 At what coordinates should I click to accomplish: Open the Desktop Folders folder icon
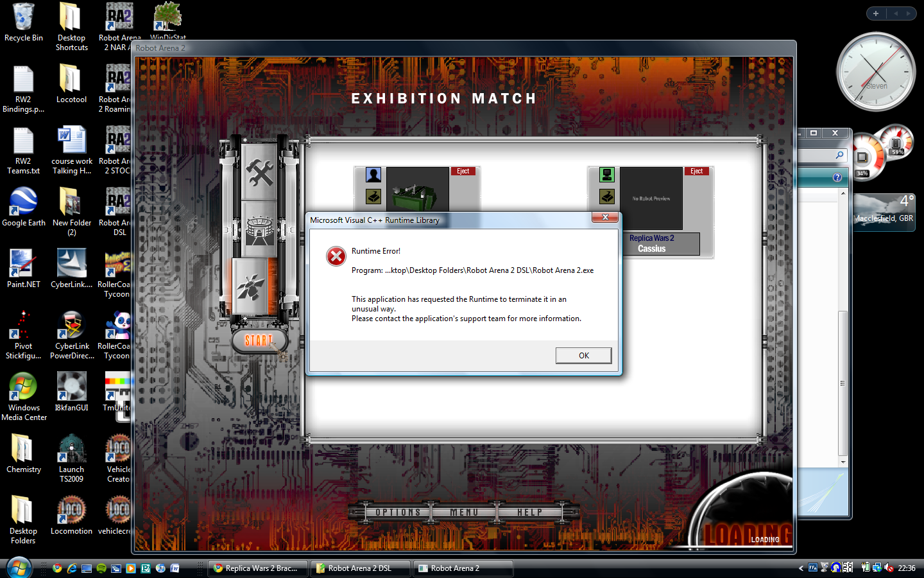[23, 520]
